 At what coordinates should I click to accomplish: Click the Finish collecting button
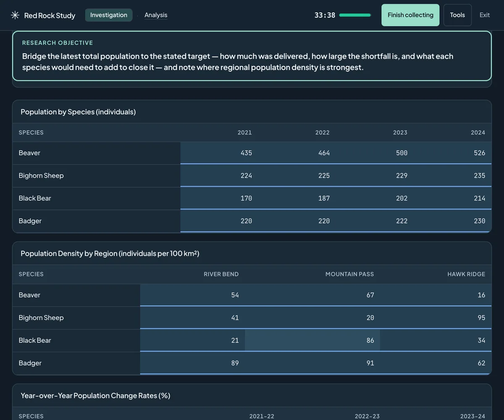[410, 15]
